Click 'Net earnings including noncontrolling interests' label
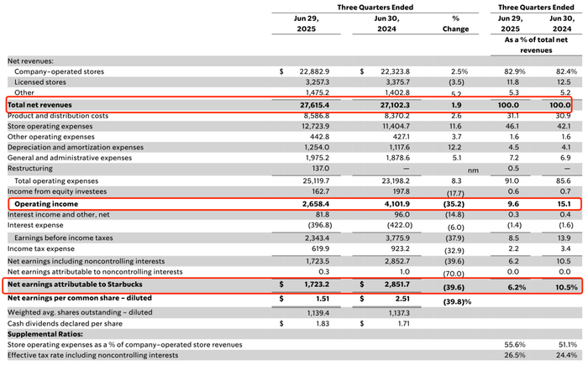Screen dimensions: 588x366 coord(86,261)
